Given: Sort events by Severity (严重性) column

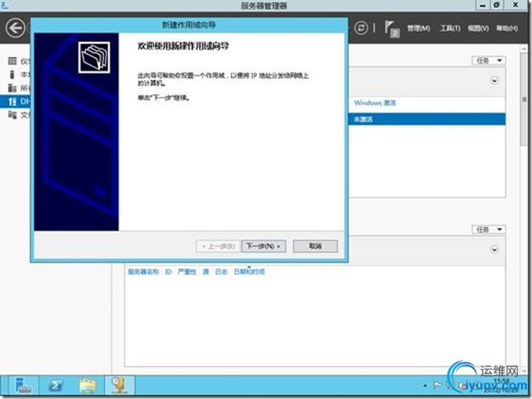Looking at the screenshot, I should pos(187,272).
